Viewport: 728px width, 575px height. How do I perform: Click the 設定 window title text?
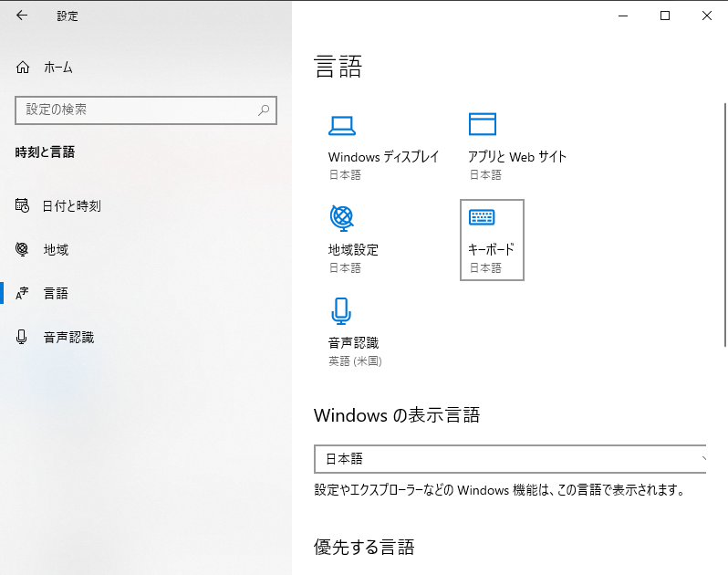point(68,16)
